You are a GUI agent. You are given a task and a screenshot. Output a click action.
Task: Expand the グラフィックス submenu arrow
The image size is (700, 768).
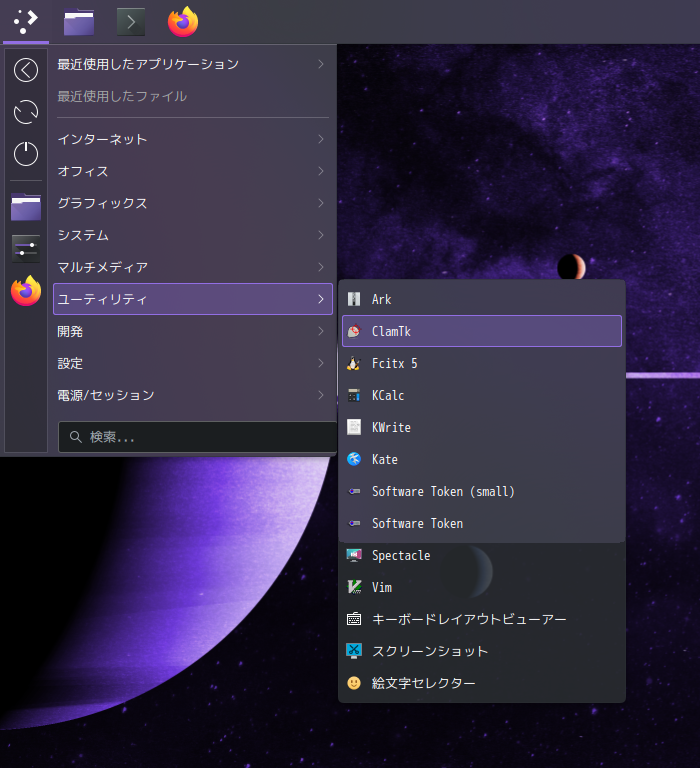coord(321,203)
